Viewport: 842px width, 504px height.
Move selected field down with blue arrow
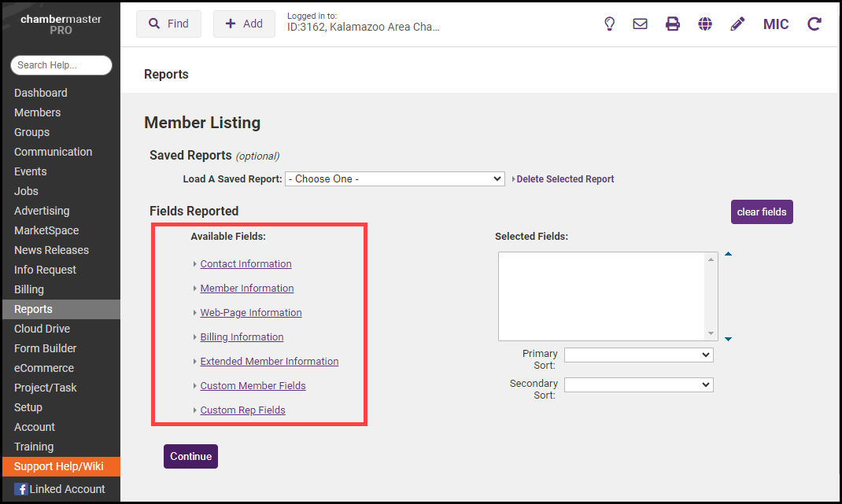click(728, 339)
